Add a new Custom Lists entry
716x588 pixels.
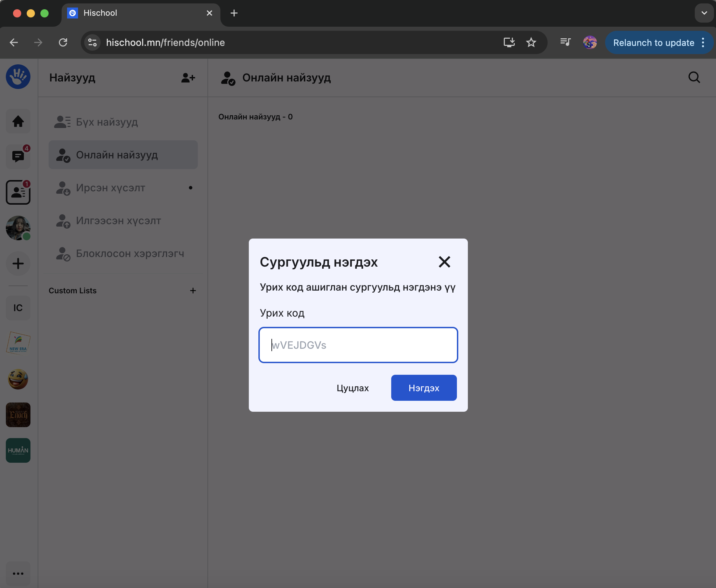click(193, 291)
